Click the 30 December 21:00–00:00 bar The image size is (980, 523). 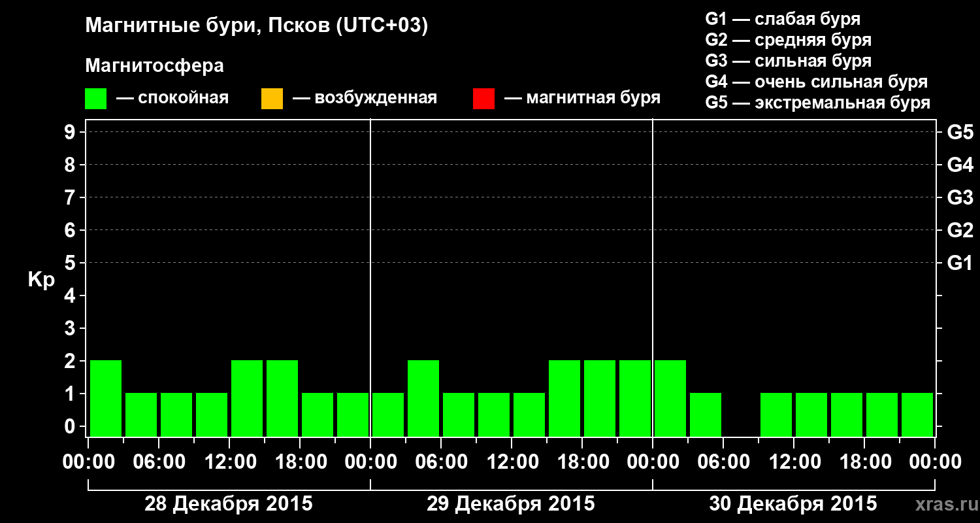917,414
